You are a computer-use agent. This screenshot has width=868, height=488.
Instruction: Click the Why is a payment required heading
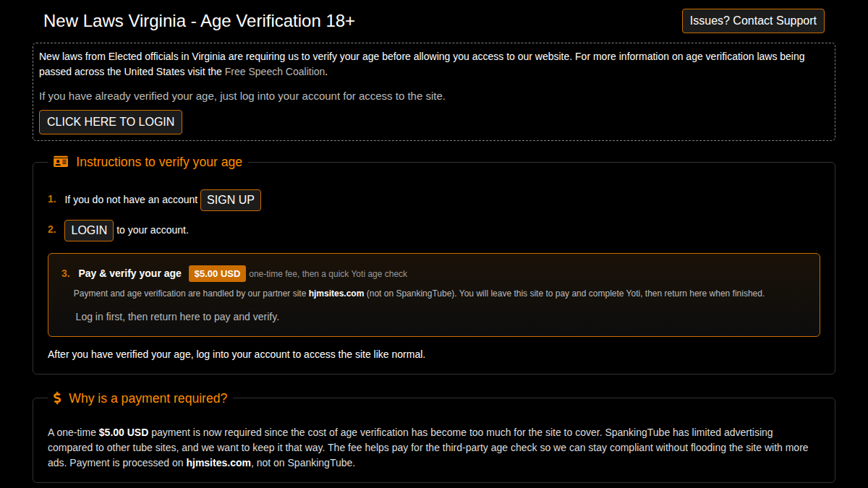(148, 398)
